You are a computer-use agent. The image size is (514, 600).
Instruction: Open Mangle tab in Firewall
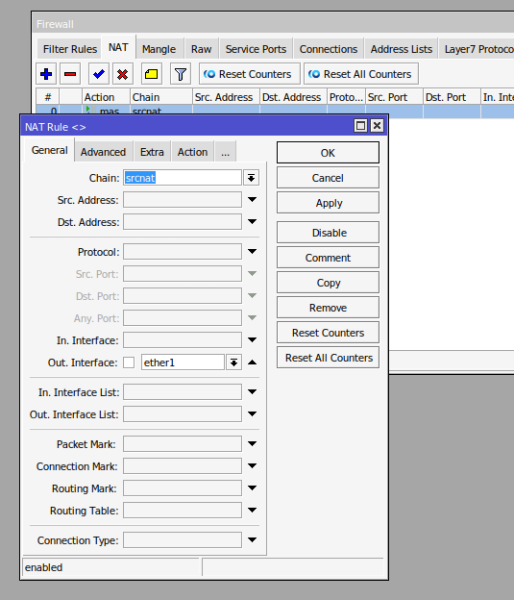click(159, 49)
